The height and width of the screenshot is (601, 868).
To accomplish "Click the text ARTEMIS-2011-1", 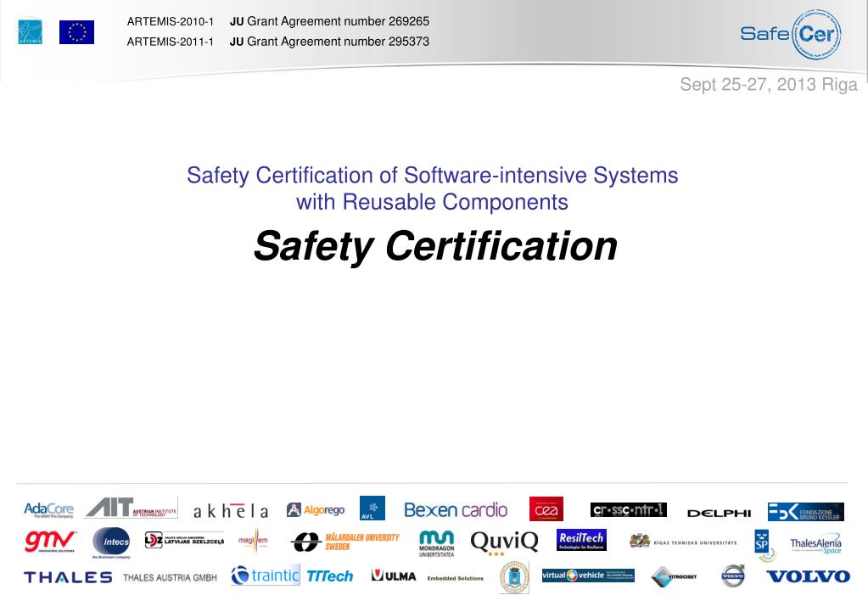I will pos(170,42).
